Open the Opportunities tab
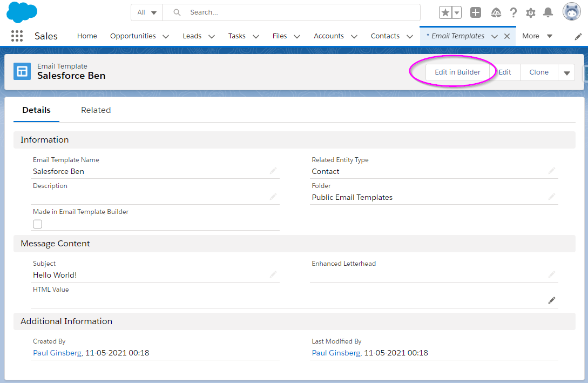The height and width of the screenshot is (383, 588). (x=133, y=36)
